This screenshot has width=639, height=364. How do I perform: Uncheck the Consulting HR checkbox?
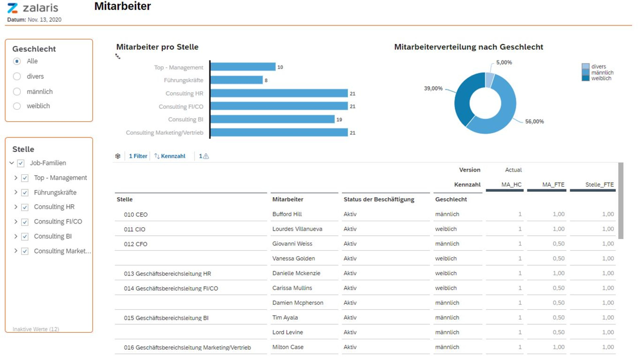click(25, 207)
